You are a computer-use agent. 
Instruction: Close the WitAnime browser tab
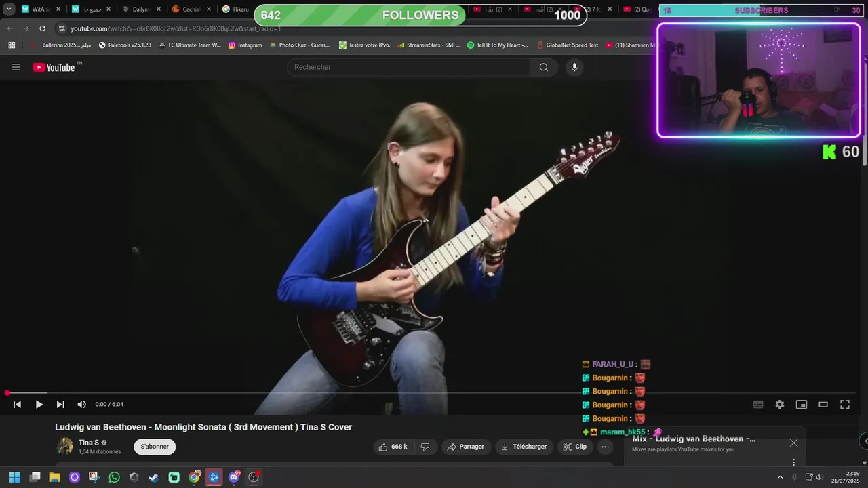click(x=58, y=9)
